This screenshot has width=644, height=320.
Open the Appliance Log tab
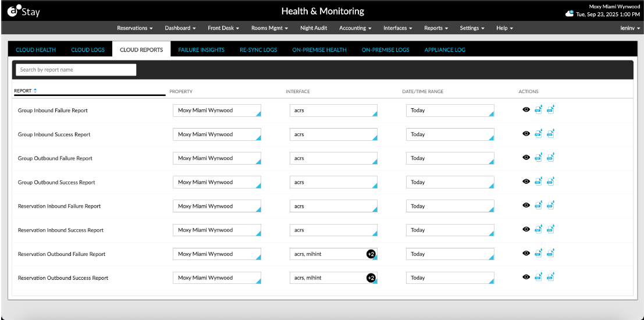pyautogui.click(x=445, y=50)
